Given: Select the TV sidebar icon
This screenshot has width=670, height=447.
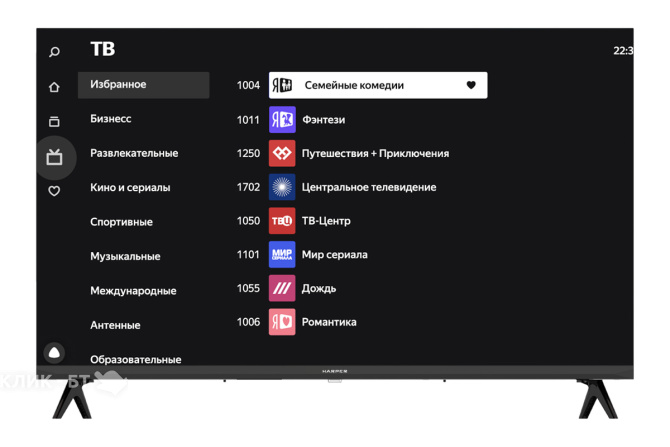Looking at the screenshot, I should [x=55, y=157].
